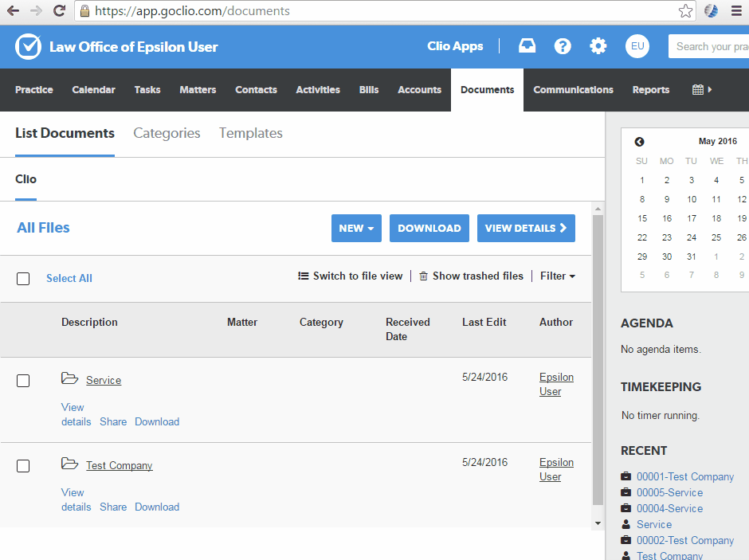This screenshot has width=749, height=560.
Task: Select the Clio sub-tab
Action: coord(25,179)
